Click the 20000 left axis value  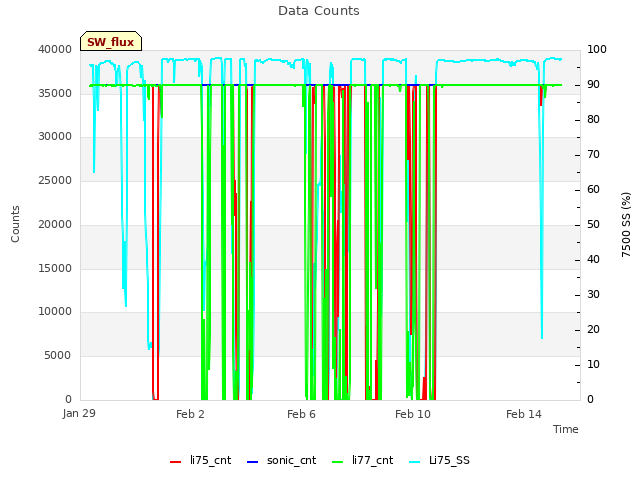coord(55,224)
